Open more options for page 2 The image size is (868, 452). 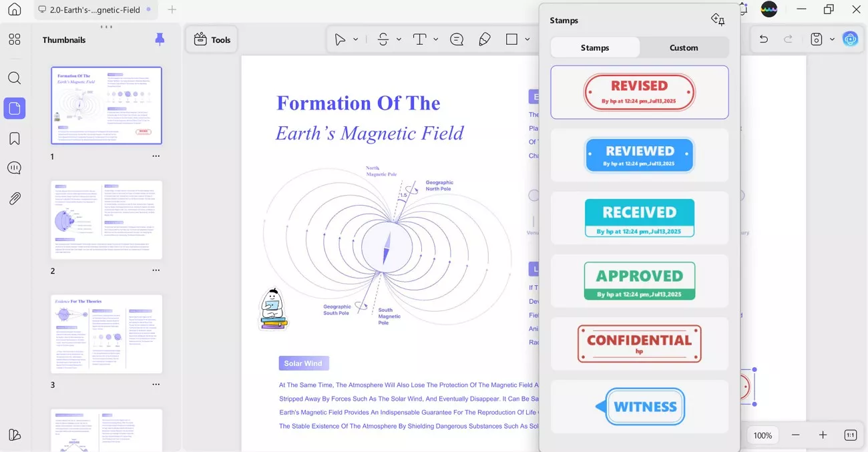tap(156, 270)
